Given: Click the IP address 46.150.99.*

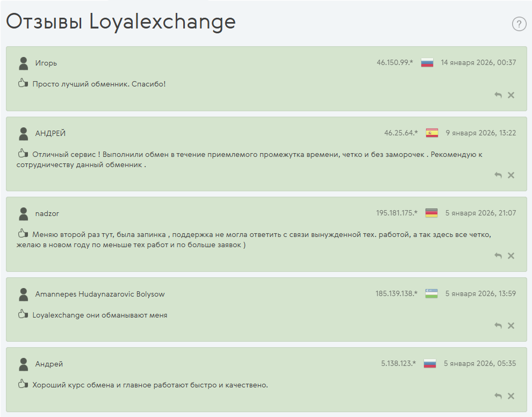Looking at the screenshot, I should (x=395, y=62).
